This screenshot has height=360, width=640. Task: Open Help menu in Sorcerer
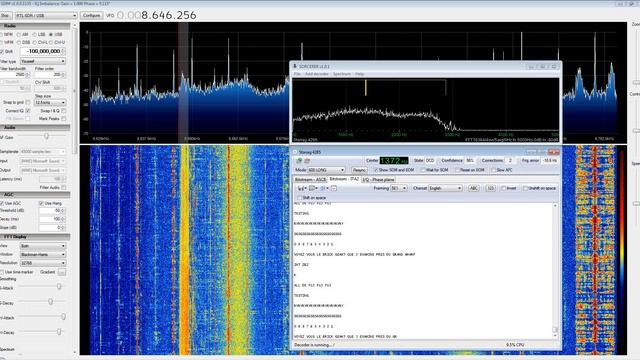pyautogui.click(x=359, y=74)
